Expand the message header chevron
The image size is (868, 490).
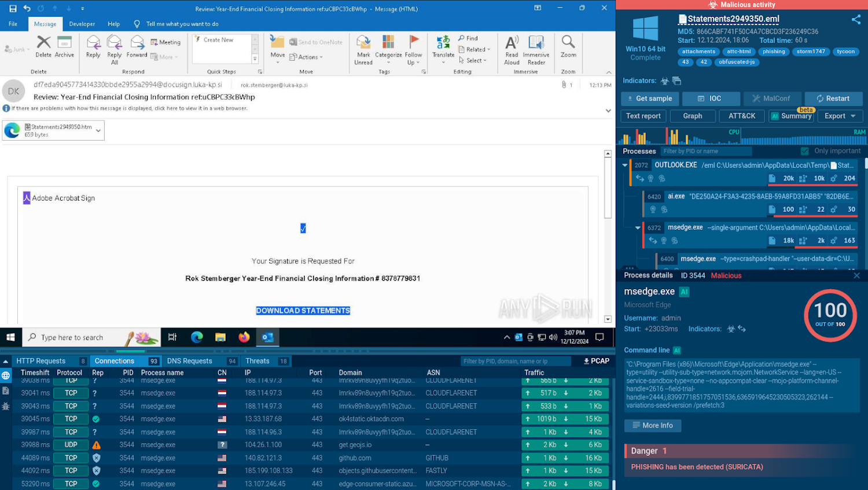pyautogui.click(x=608, y=110)
